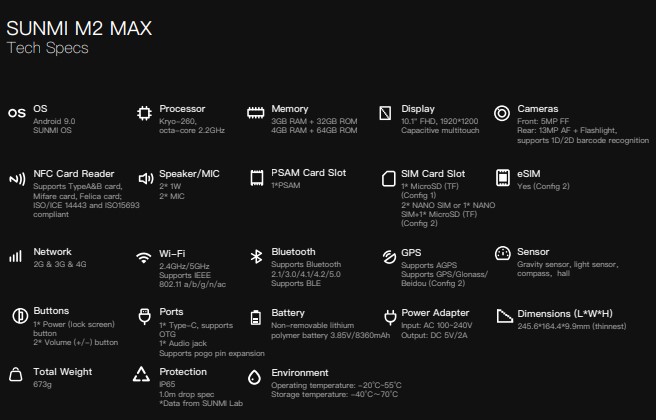This screenshot has width=656, height=420.
Task: Click '*Data from SUNMI Lab' note
Action: (201, 403)
